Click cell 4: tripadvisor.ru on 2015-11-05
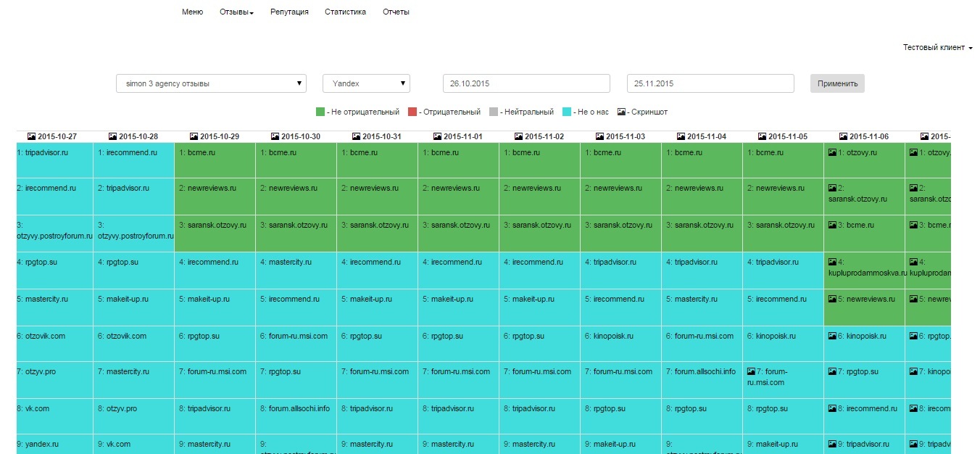 (784, 271)
